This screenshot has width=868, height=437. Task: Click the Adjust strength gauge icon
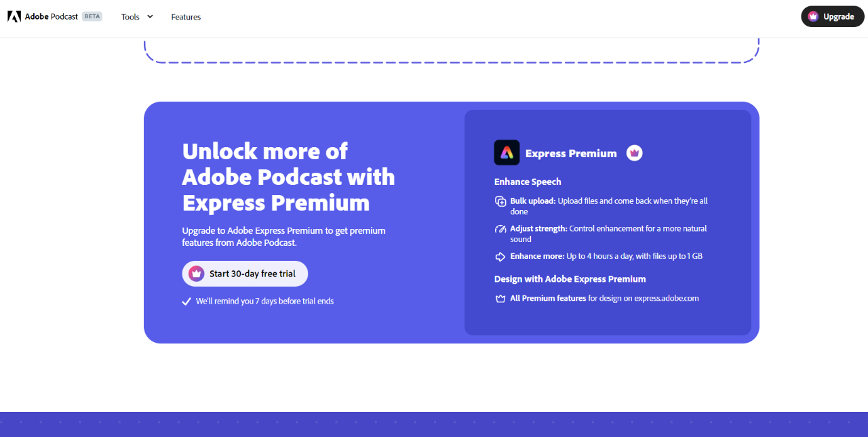click(500, 229)
